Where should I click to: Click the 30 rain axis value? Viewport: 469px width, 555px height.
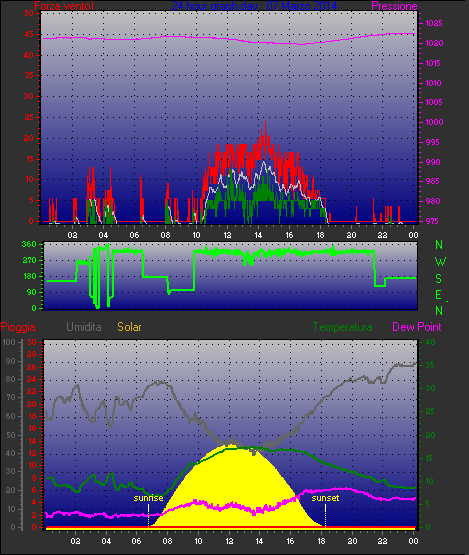[x=32, y=342]
